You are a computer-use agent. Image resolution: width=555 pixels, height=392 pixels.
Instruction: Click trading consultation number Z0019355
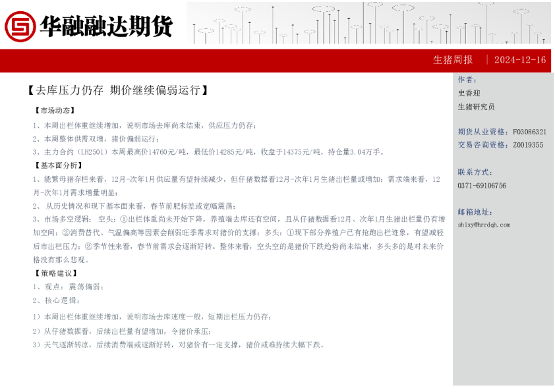(x=528, y=145)
